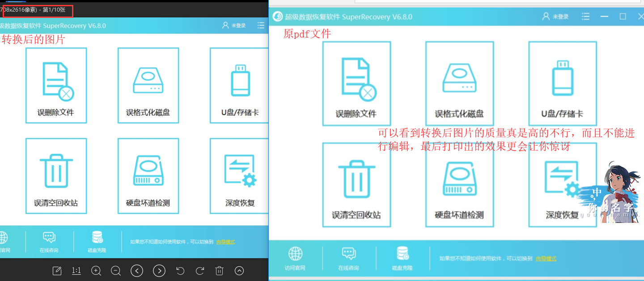
Task: Expand the up-chevron menu in viewer toolbar
Action: point(239,271)
